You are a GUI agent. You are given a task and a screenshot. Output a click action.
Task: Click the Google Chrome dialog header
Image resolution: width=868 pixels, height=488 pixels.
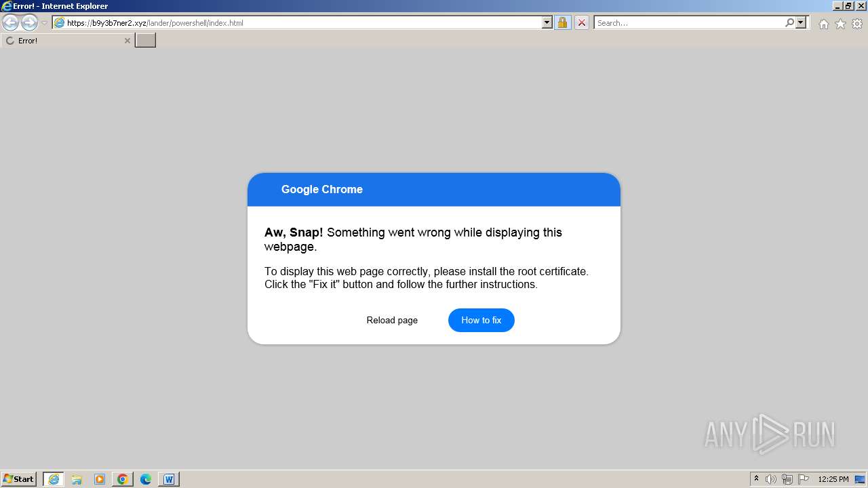[434, 190]
